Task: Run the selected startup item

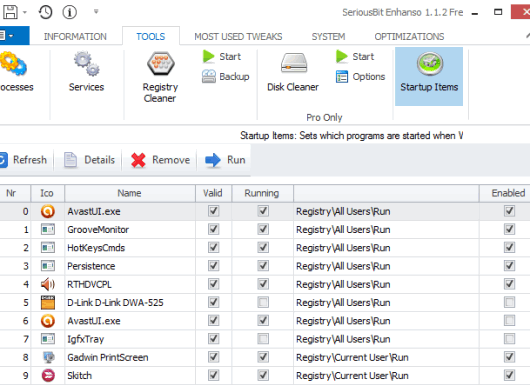Action: [x=225, y=160]
